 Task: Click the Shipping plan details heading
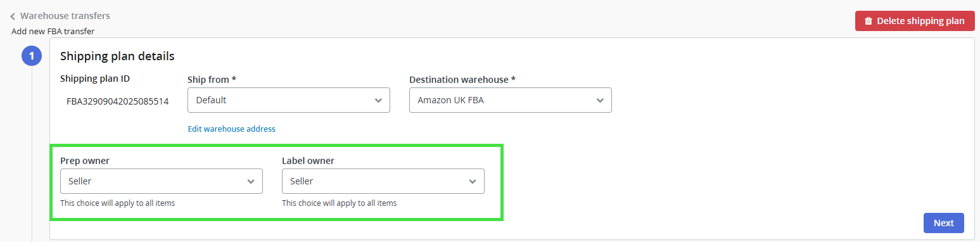pos(117,56)
